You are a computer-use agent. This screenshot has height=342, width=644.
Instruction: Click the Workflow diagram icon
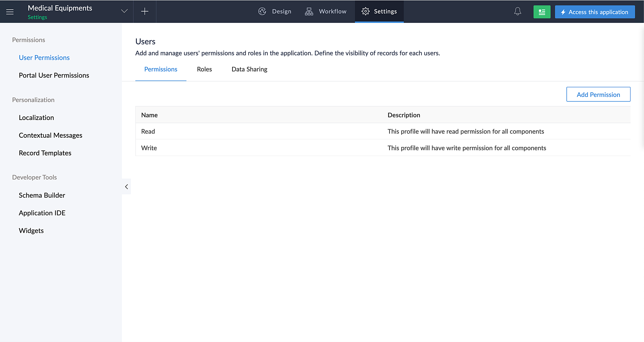pos(309,12)
